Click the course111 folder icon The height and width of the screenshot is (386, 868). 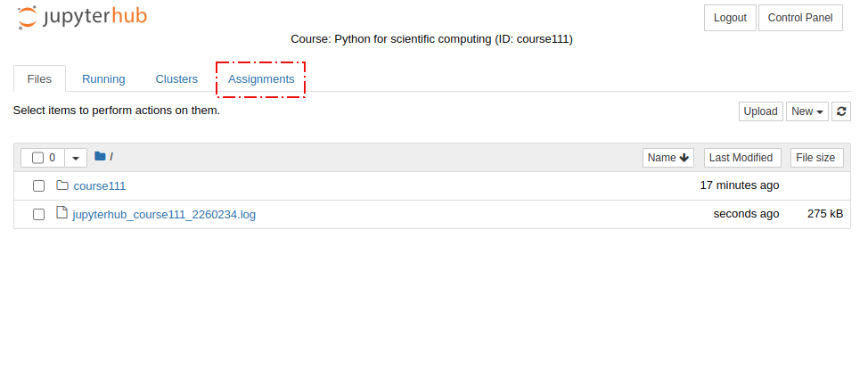(x=62, y=185)
